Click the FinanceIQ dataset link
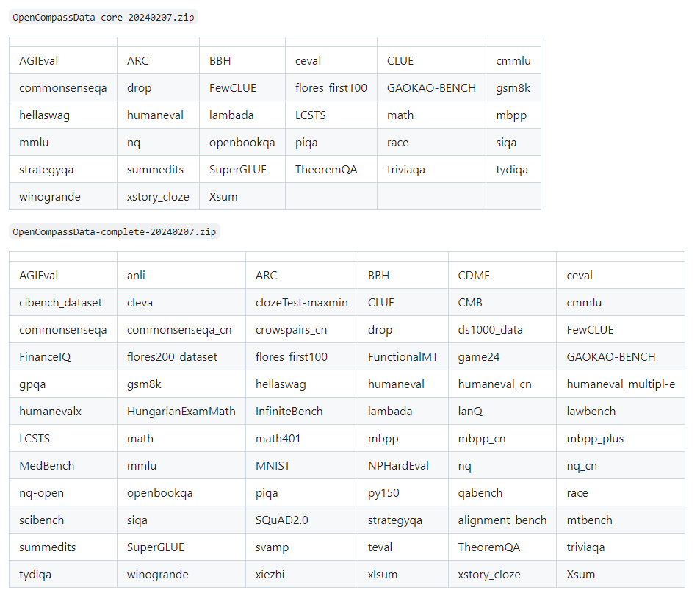The width and height of the screenshot is (700, 596). click(40, 356)
